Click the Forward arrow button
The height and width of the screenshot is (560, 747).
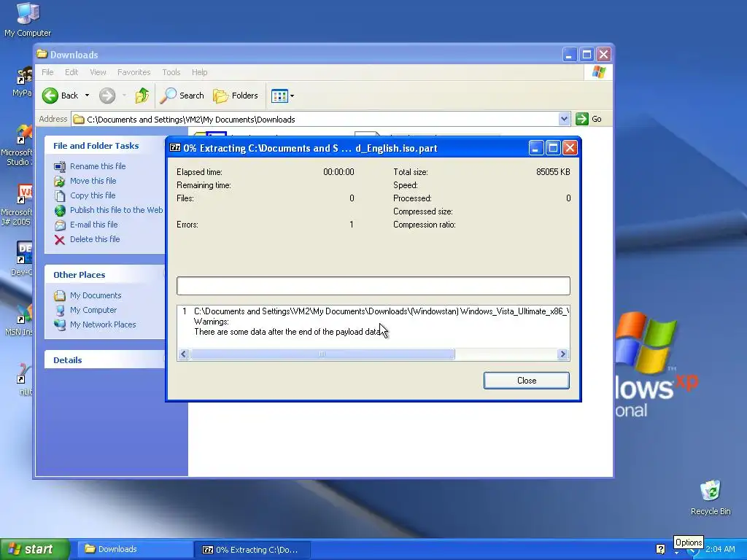[x=107, y=96]
